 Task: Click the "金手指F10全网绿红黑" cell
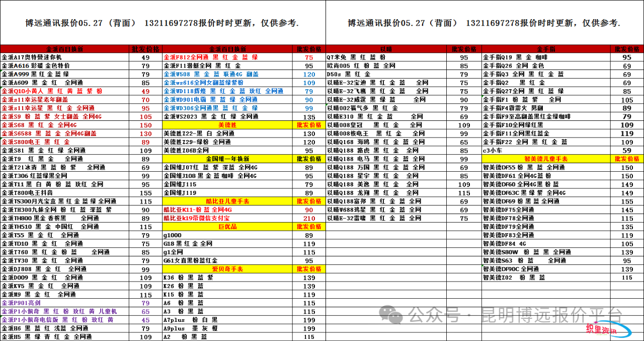546,125
